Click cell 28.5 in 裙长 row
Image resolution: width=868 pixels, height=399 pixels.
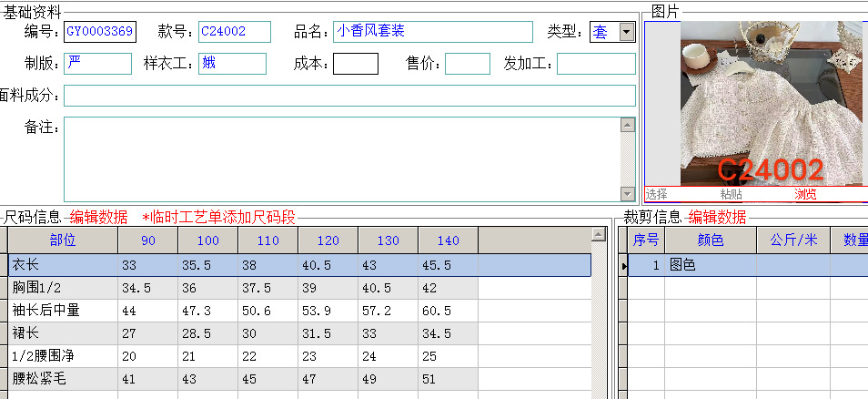[x=208, y=333]
